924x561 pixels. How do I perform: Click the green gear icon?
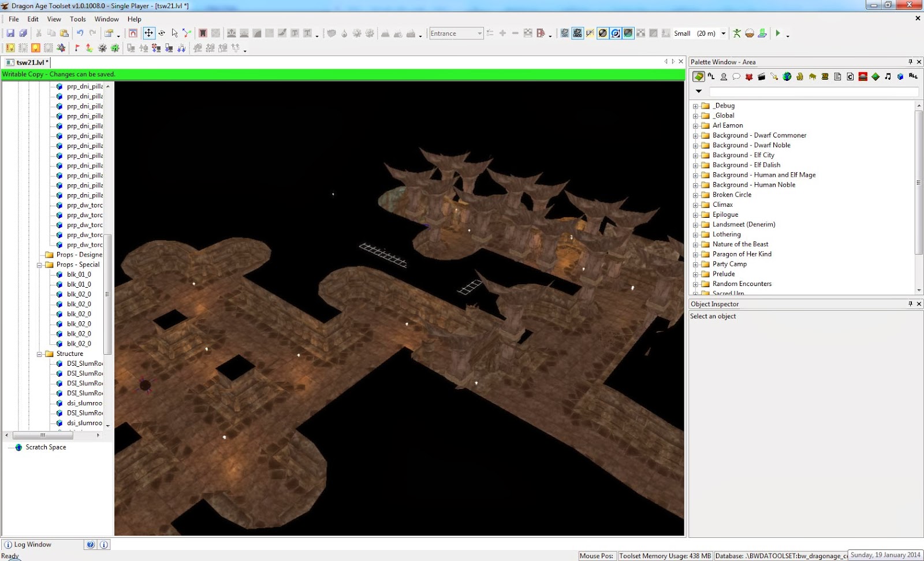(115, 48)
